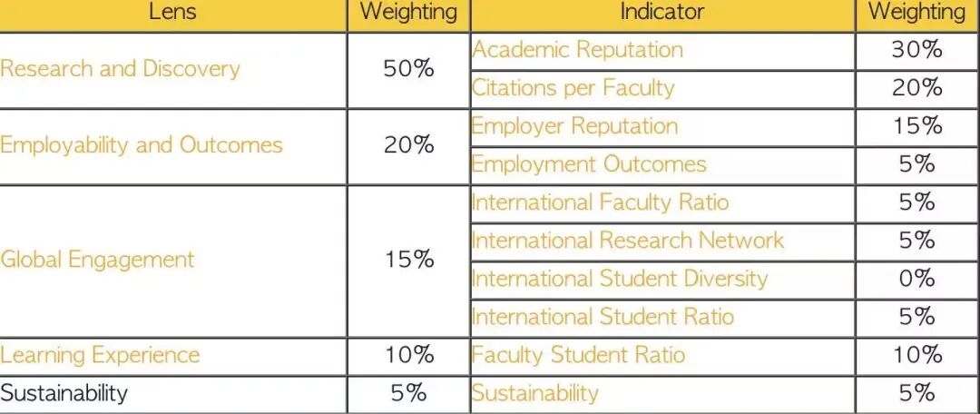Click the Lens column header
The image size is (980, 414).
pyautogui.click(x=172, y=13)
